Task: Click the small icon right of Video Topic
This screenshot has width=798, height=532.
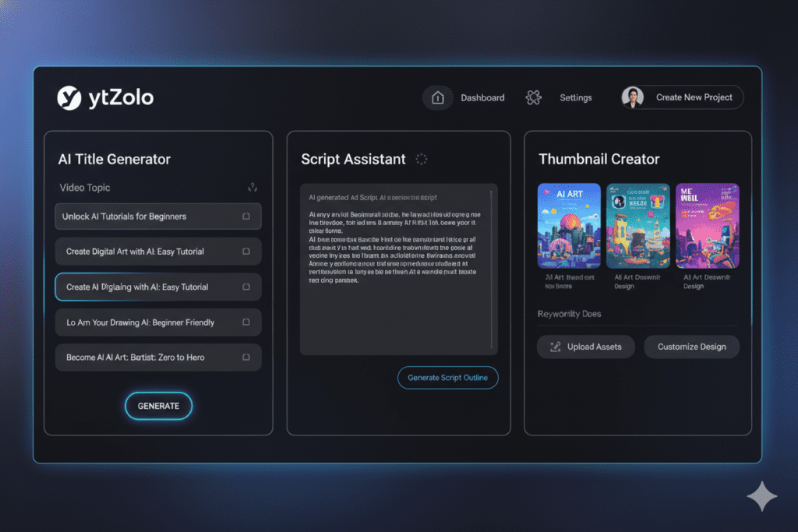Action: coord(252,188)
